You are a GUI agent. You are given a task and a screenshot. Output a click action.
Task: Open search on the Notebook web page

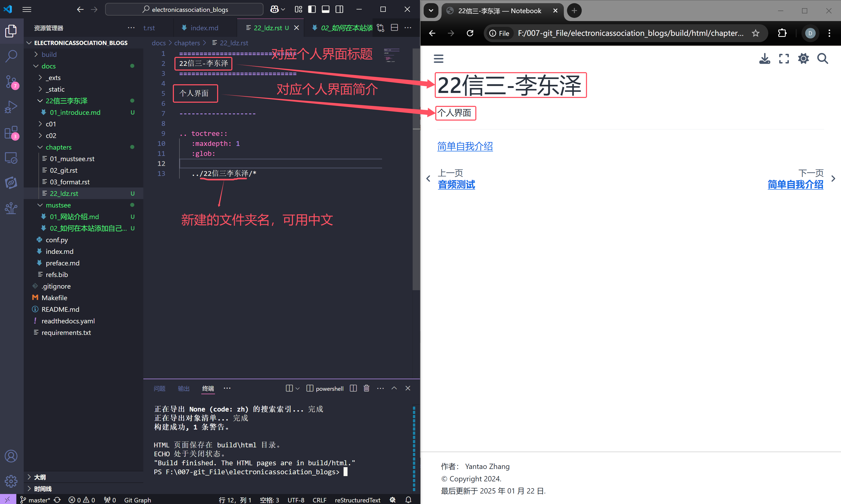[823, 59]
